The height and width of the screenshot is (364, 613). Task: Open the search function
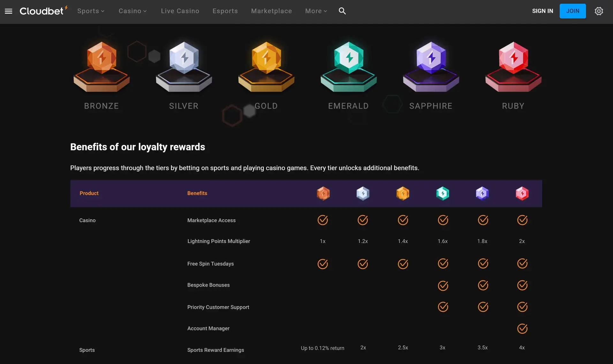(x=342, y=11)
